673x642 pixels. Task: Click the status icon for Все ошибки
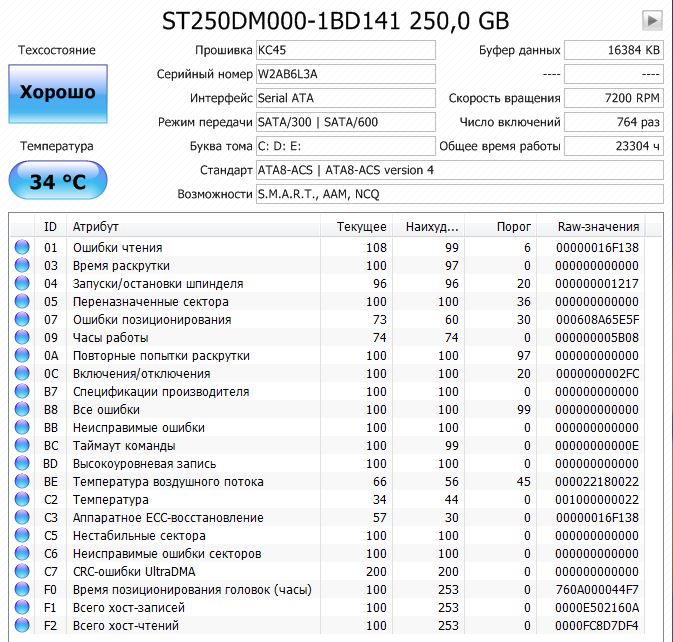coord(22,409)
